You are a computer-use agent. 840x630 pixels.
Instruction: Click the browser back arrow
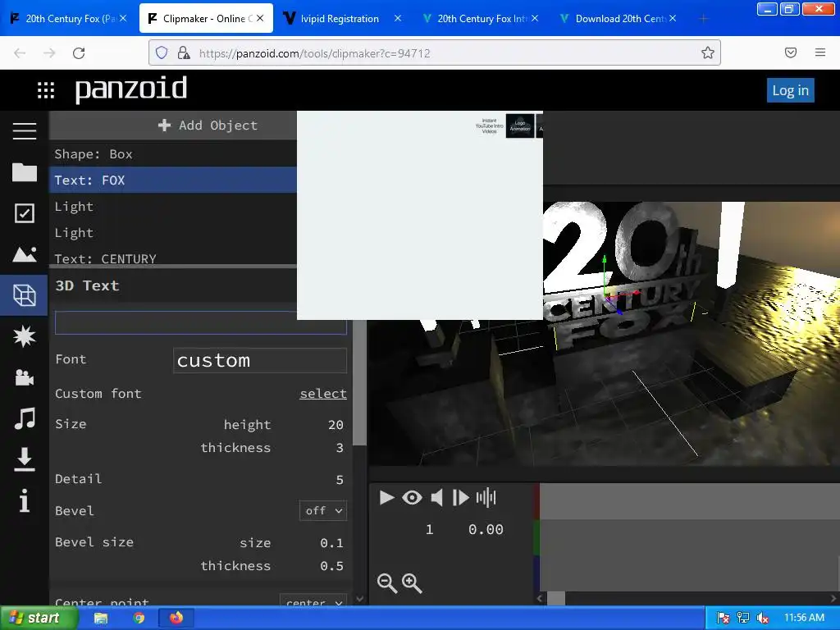click(20, 53)
